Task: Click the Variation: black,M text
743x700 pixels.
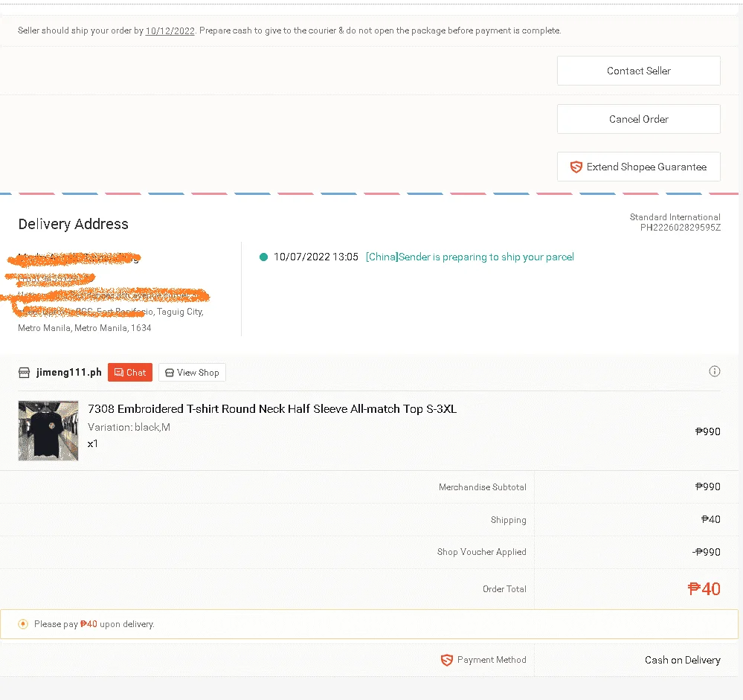Action: pos(129,427)
